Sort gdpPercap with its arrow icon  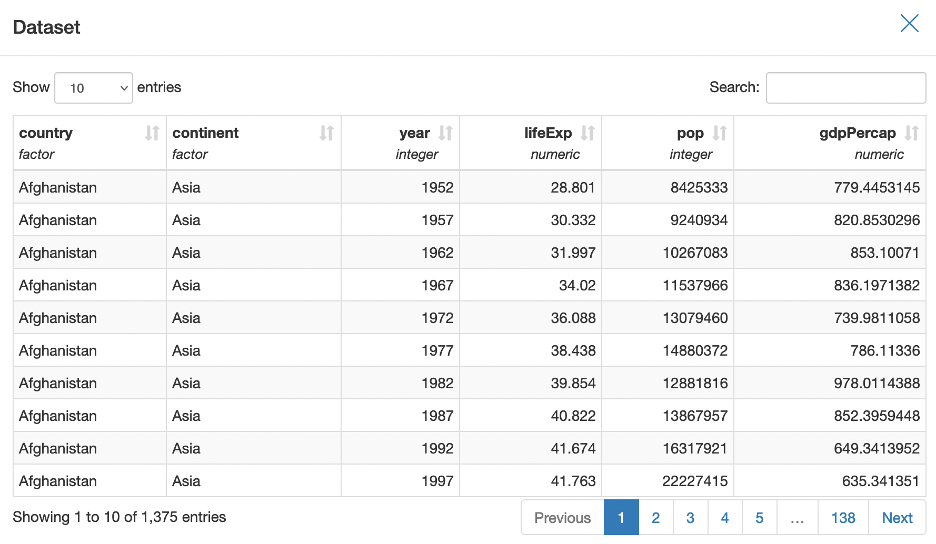[x=912, y=133]
